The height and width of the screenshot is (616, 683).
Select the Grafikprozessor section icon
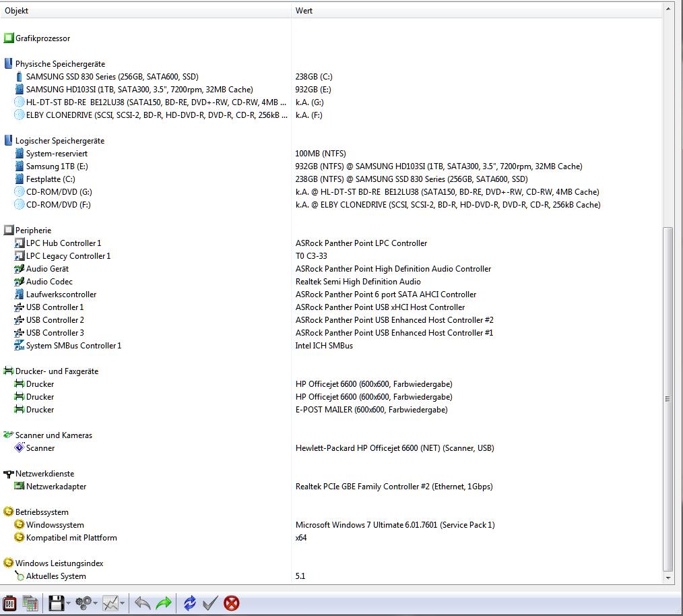pyautogui.click(x=9, y=38)
